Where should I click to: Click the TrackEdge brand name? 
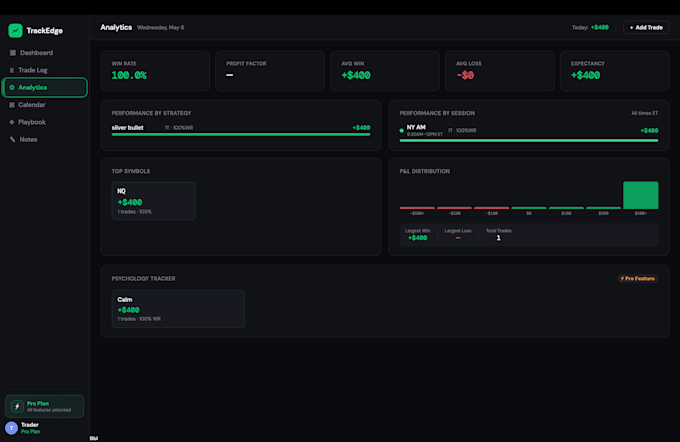click(x=45, y=31)
